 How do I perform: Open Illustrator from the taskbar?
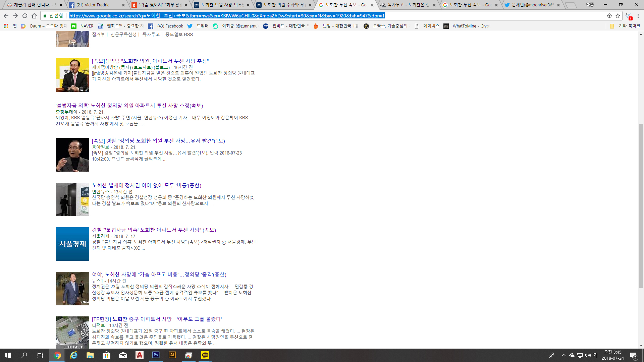click(x=172, y=355)
